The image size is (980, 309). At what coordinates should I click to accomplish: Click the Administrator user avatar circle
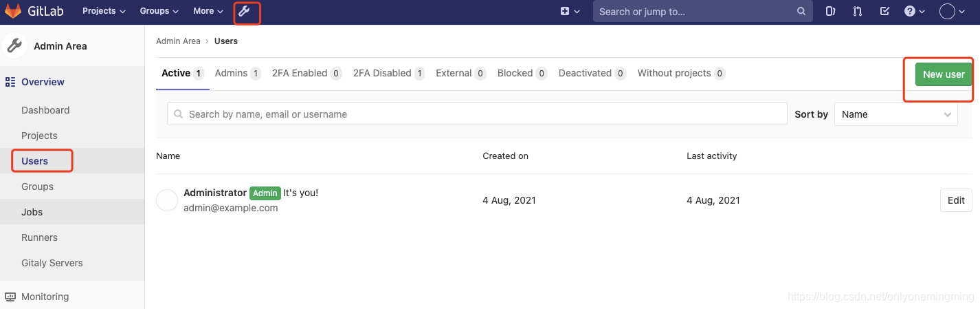pyautogui.click(x=167, y=200)
